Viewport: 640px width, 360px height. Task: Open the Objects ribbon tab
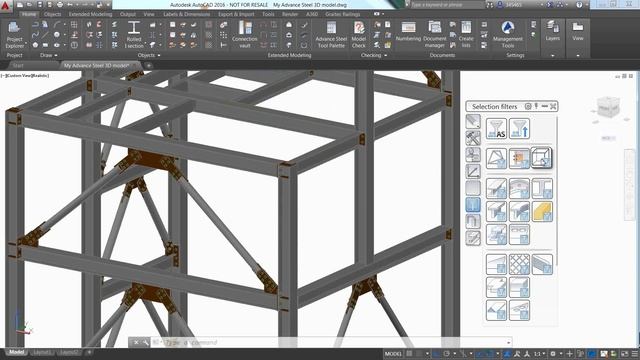52,14
